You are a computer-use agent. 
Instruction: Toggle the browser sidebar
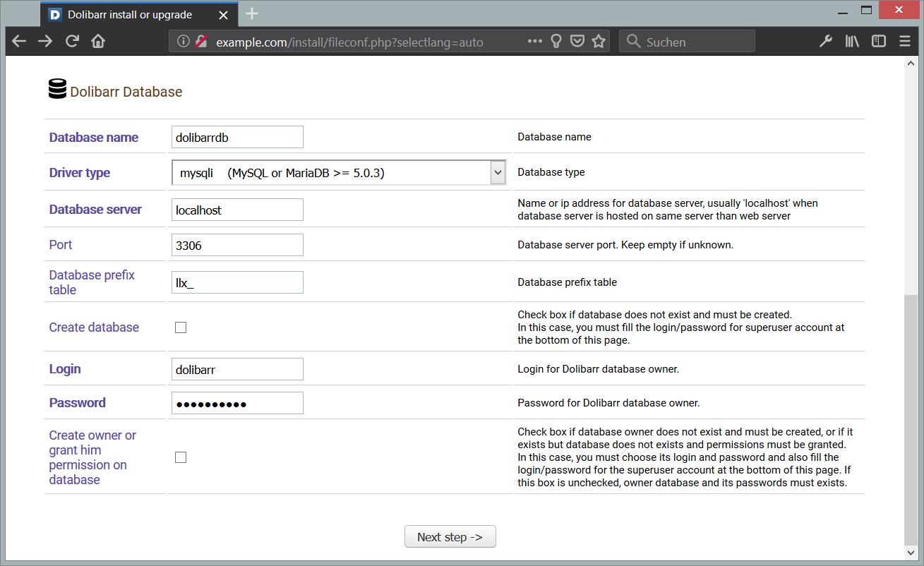(879, 41)
